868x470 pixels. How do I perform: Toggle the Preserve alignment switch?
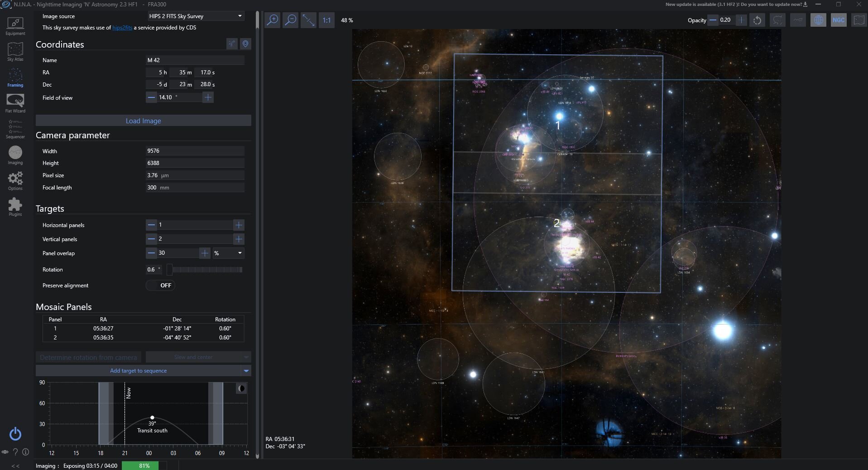161,285
